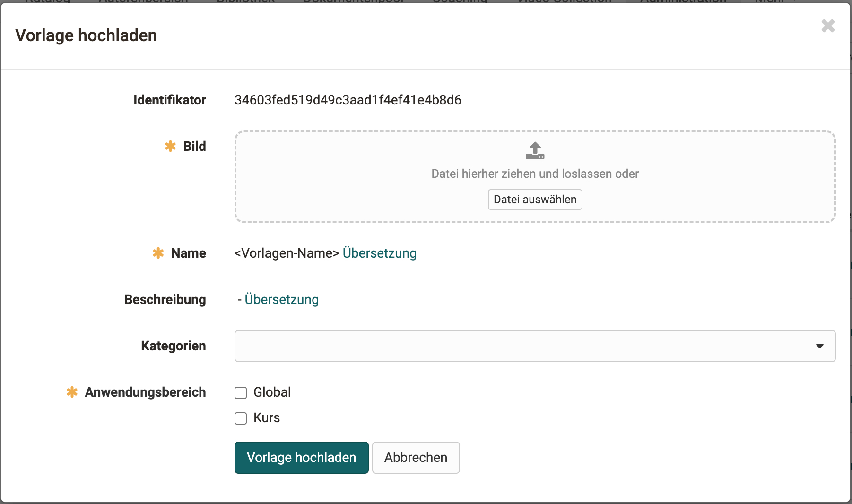Cancel the dialog via Abbrechen
852x504 pixels.
[x=416, y=458]
